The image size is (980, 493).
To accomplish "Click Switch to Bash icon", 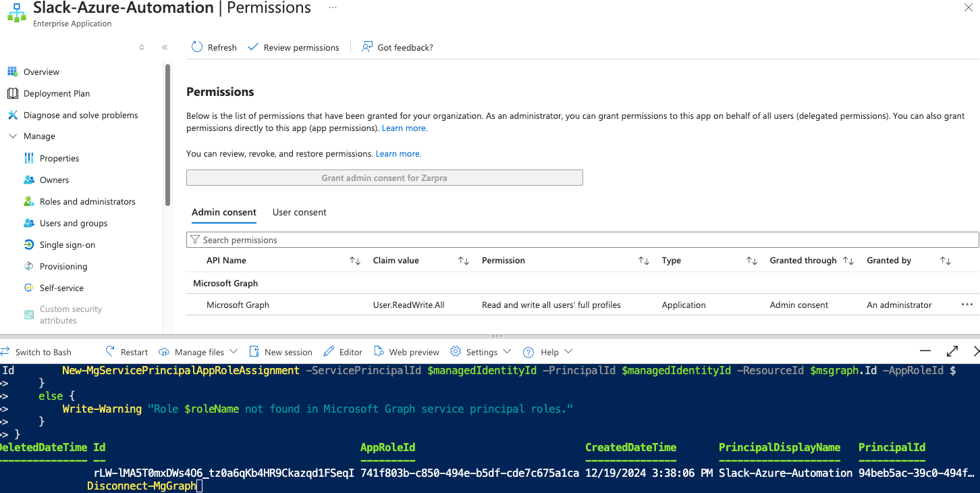I will click(x=5, y=352).
